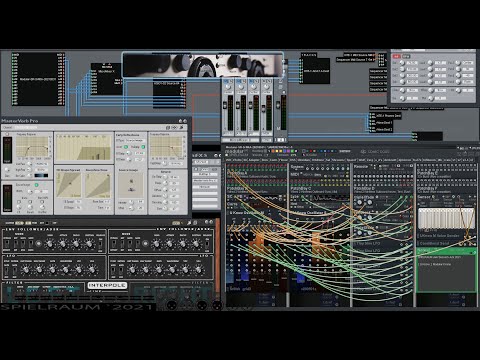
Task: Select the Modular-GR module block in routing view
Action: tap(38, 79)
